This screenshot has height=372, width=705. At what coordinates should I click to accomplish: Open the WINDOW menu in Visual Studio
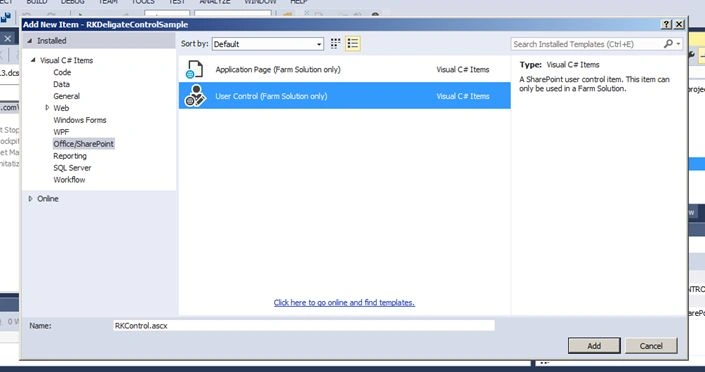(x=260, y=2)
